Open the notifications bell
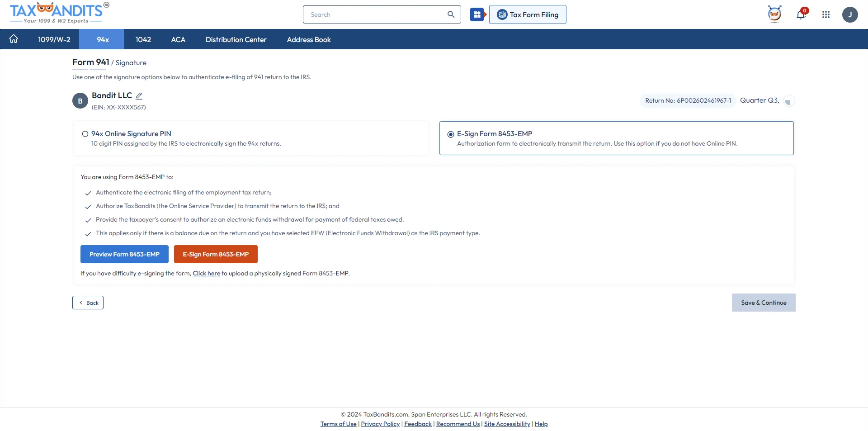Image resolution: width=868 pixels, height=431 pixels. [x=801, y=14]
